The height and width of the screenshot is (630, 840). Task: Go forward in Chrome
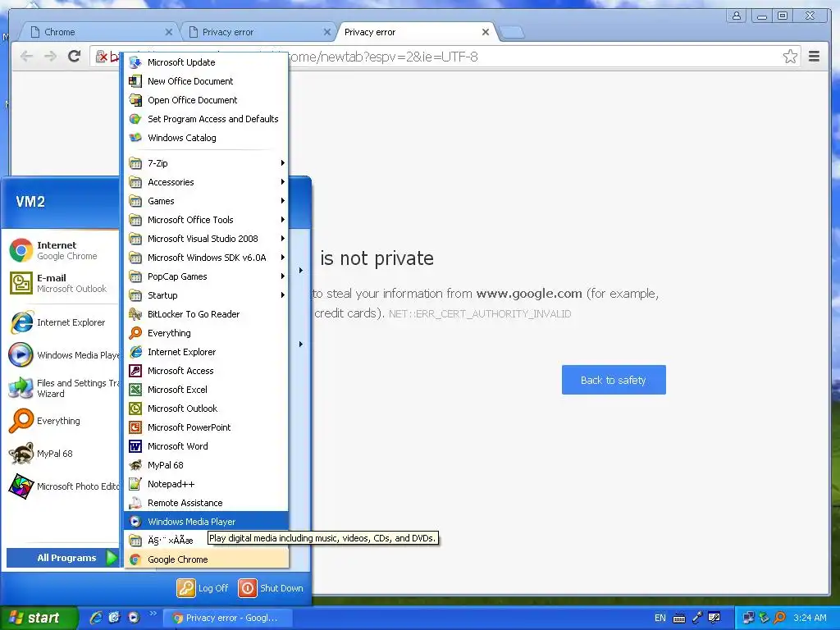click(x=50, y=57)
